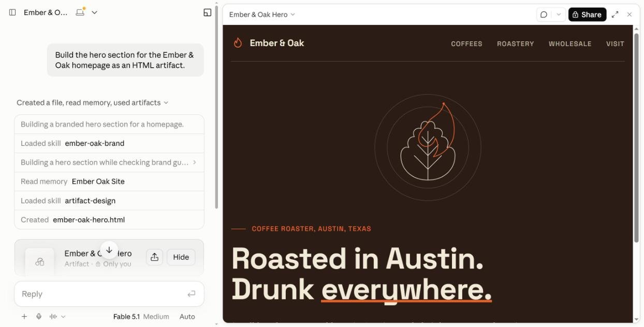Click the chat pane vertical scrollbar
This screenshot has width=644, height=327.
tap(216, 106)
